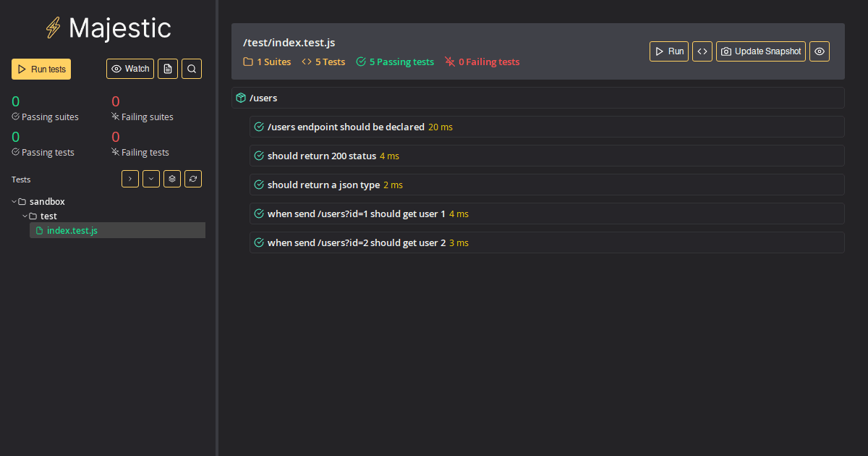
Task: Select the 0 Failing tests label
Action: click(x=482, y=62)
